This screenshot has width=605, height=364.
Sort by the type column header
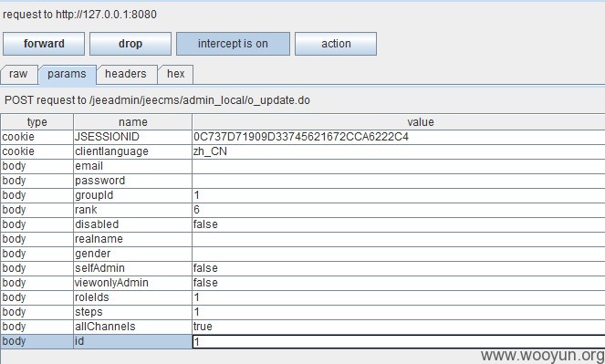click(x=37, y=122)
